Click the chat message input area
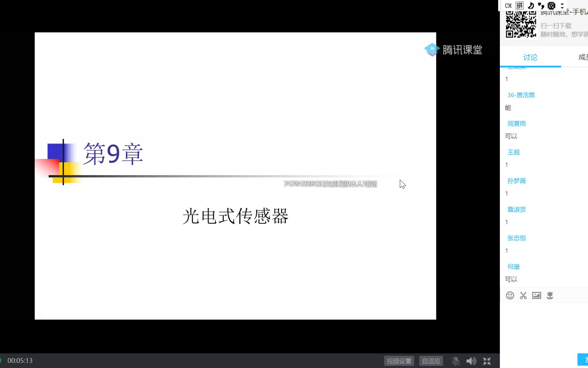The width and height of the screenshot is (588, 368). 544,327
